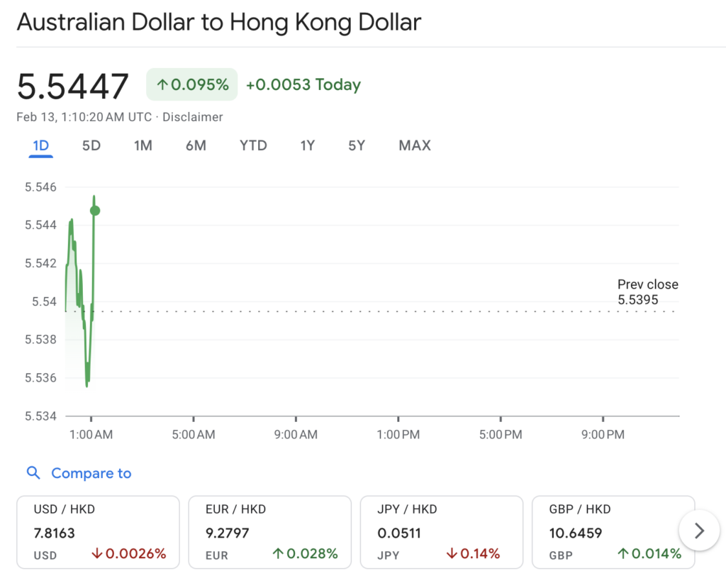This screenshot has height=588, width=726.
Task: Select the YTD range tab
Action: [253, 145]
